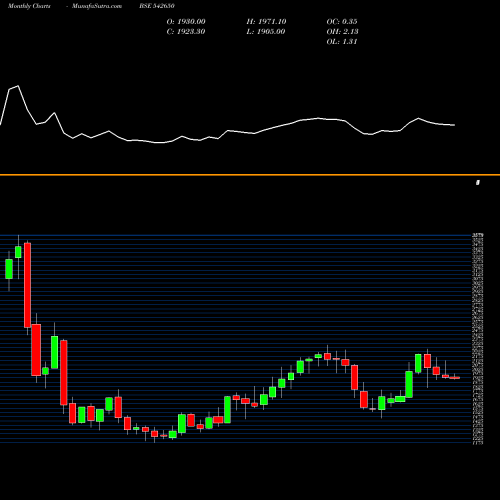
Task: Select the low value 'L: 1905.00'
Action: click(266, 32)
